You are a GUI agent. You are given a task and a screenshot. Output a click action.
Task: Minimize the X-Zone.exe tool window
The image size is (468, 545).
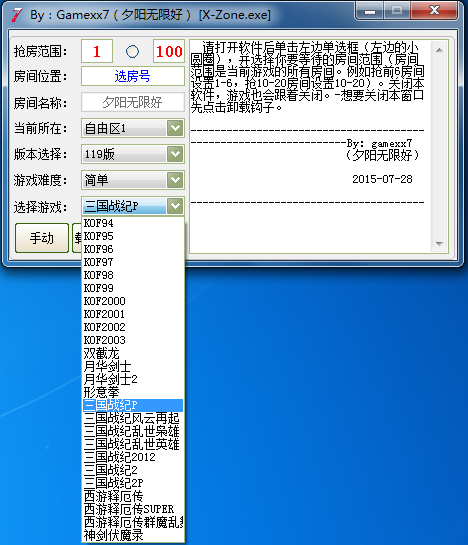click(x=370, y=11)
